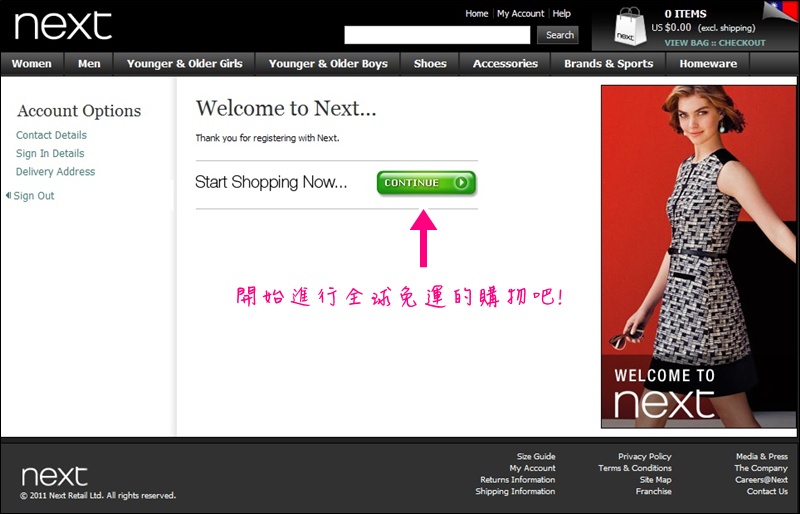Open the Accessories menu

click(505, 64)
